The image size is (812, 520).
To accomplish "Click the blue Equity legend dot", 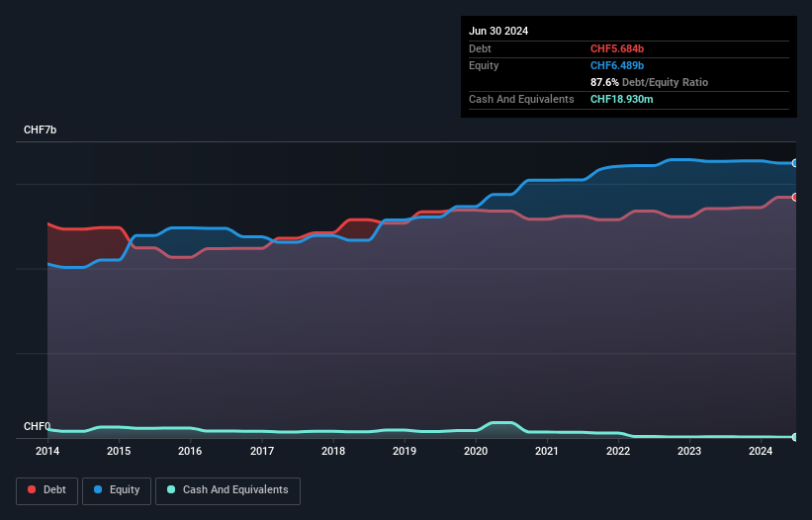I will click(98, 489).
